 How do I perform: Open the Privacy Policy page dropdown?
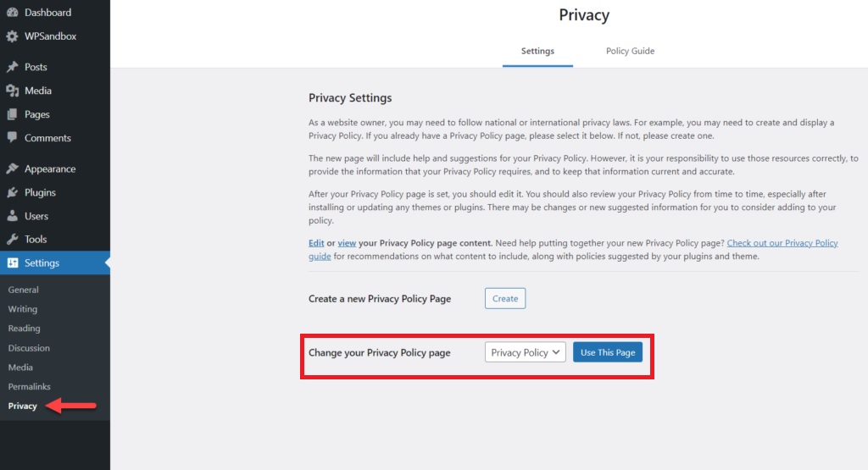pos(525,352)
